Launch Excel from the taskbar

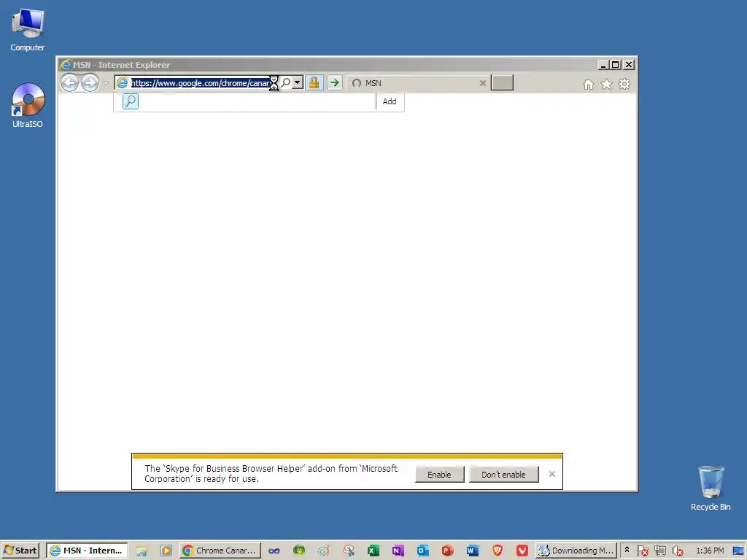(373, 551)
